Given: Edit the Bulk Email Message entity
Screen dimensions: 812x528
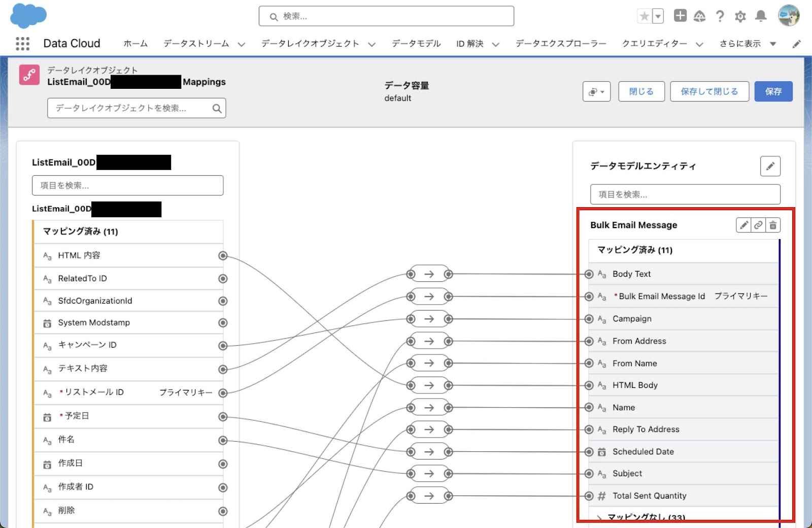Looking at the screenshot, I should pyautogui.click(x=743, y=225).
